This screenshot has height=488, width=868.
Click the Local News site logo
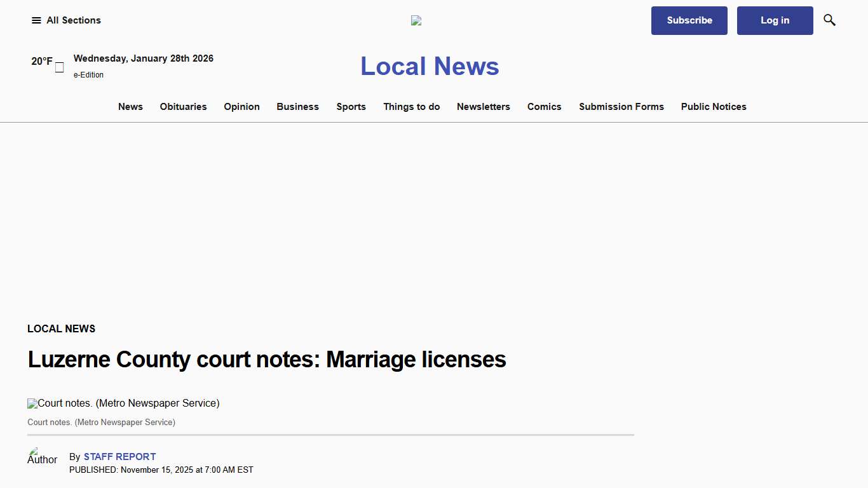pos(430,65)
